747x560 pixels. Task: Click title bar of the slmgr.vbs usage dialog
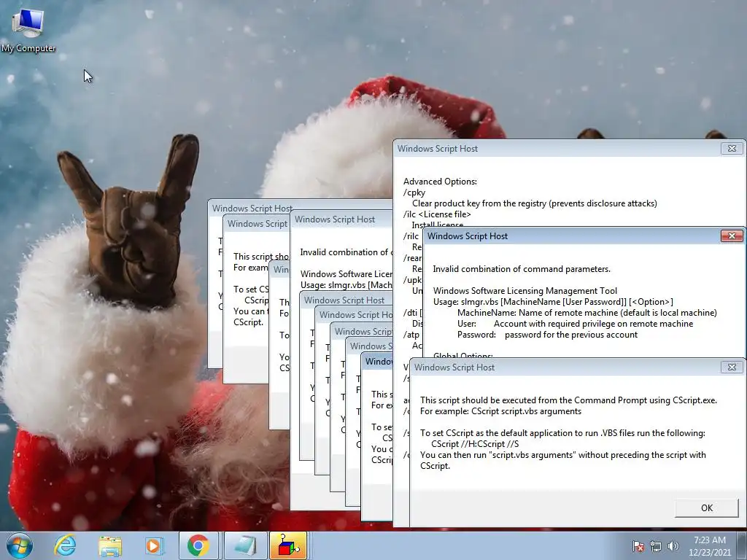pos(572,236)
